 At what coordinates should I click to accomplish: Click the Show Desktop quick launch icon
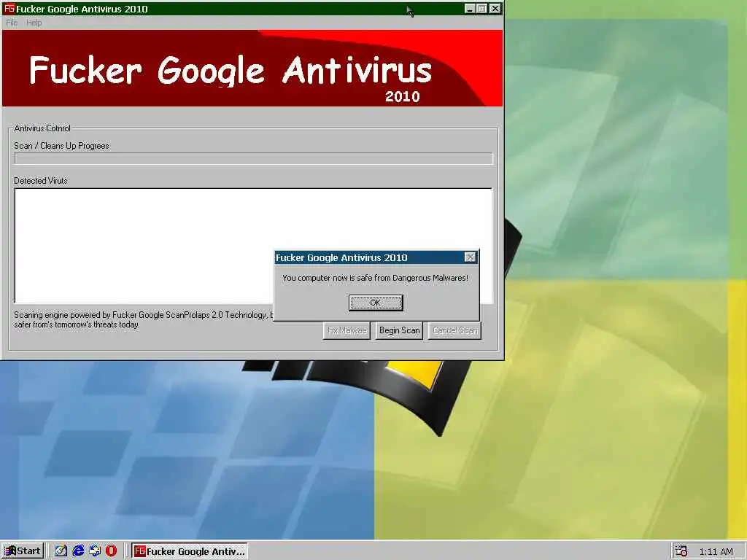[x=61, y=551]
